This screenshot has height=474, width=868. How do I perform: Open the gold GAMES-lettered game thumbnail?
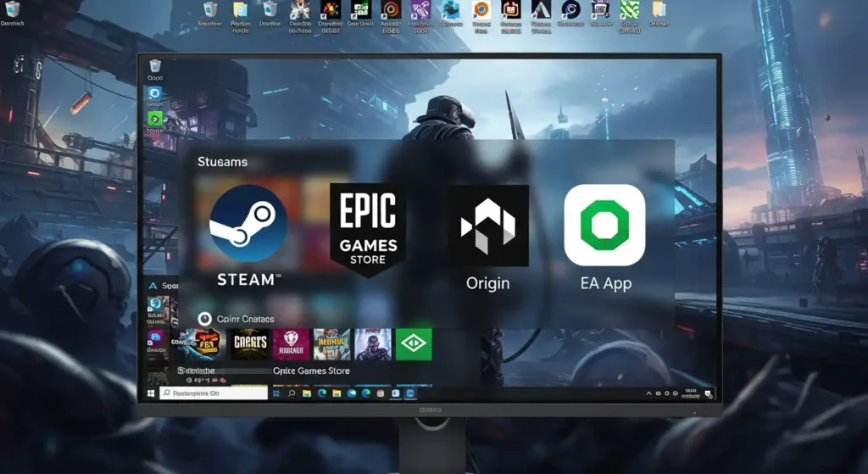point(250,344)
